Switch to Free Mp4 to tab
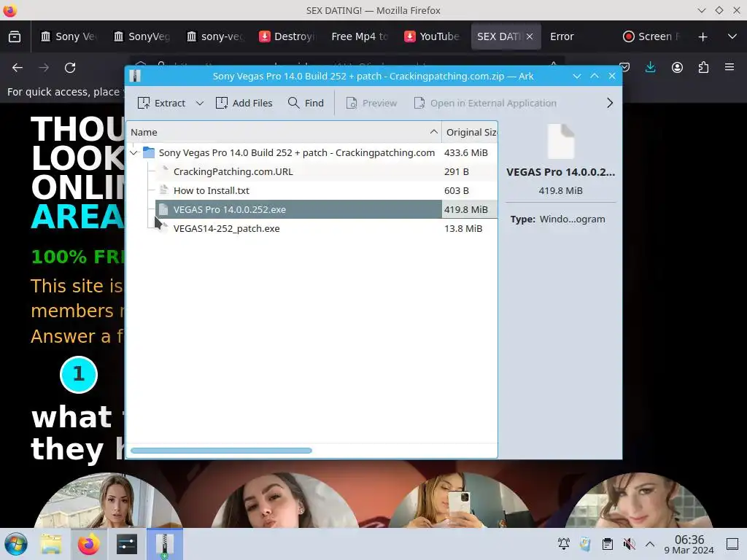747x560 pixels. (x=360, y=36)
